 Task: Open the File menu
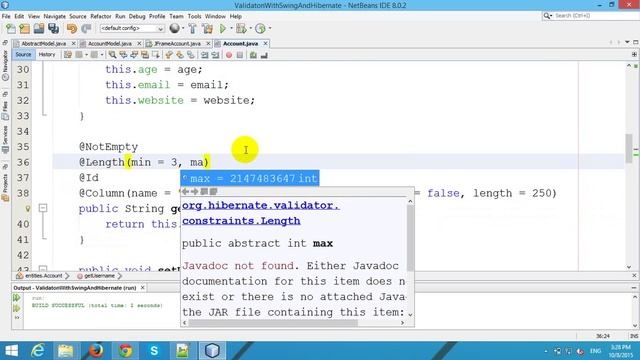pos(6,16)
